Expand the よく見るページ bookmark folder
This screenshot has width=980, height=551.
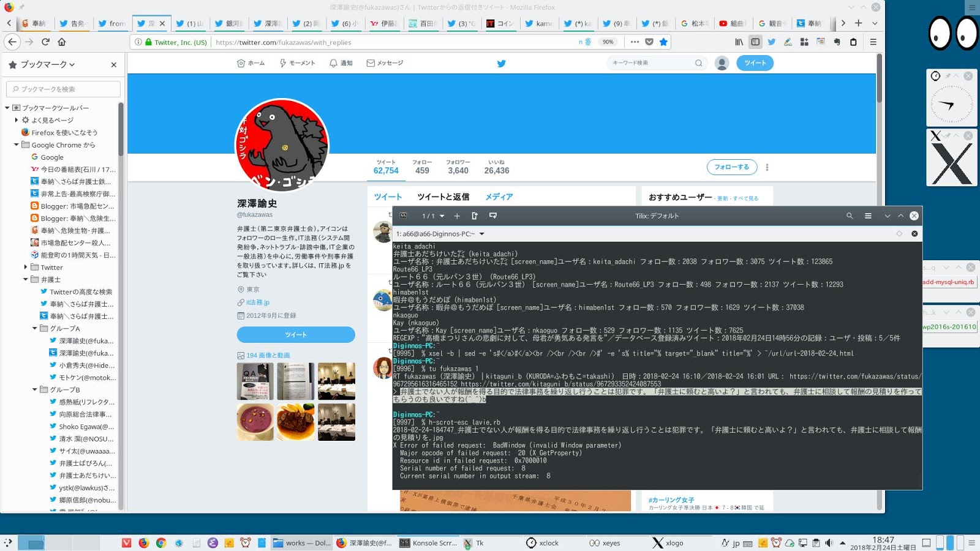pyautogui.click(x=17, y=120)
